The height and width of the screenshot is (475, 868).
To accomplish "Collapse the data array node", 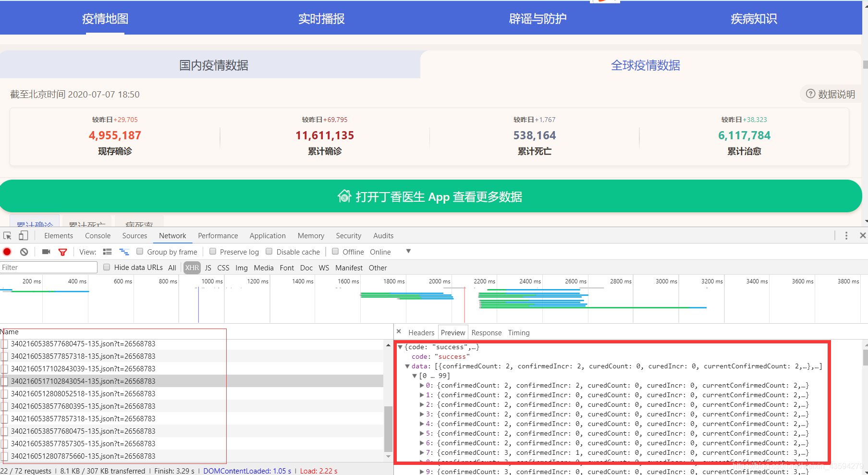I will click(407, 366).
